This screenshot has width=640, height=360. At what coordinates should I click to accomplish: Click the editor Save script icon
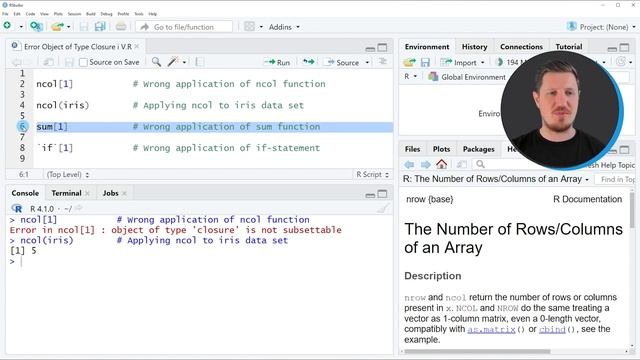click(69, 62)
